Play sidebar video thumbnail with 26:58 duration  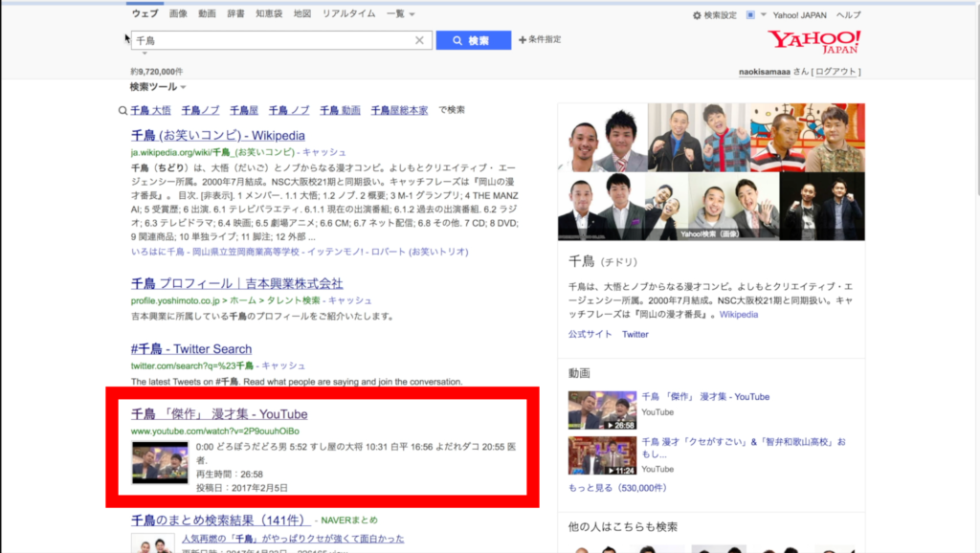click(x=602, y=409)
